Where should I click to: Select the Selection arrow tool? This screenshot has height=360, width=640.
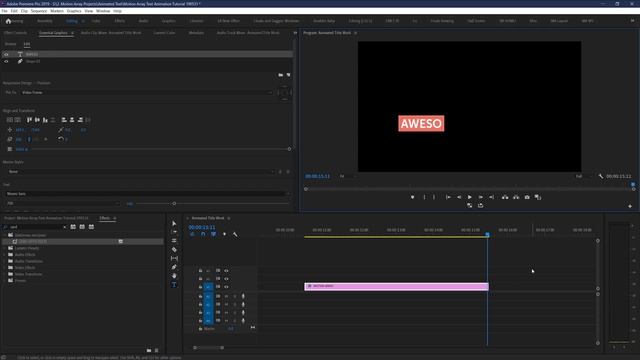(174, 224)
